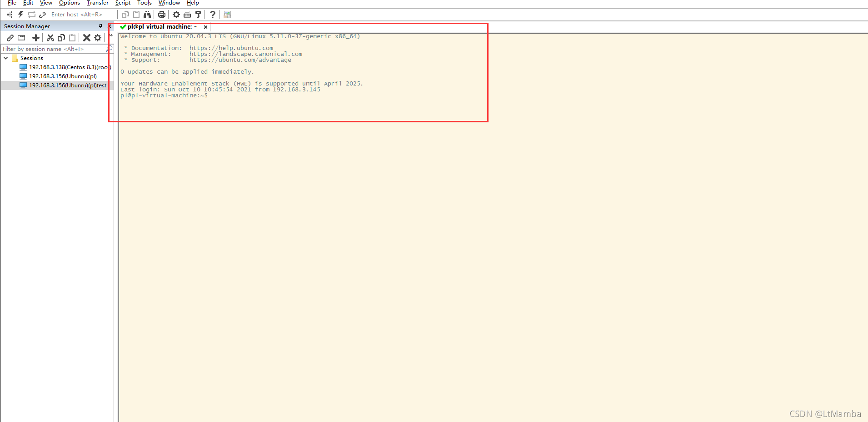The height and width of the screenshot is (422, 868).
Task: Open the Edit menu
Action: (28, 3)
